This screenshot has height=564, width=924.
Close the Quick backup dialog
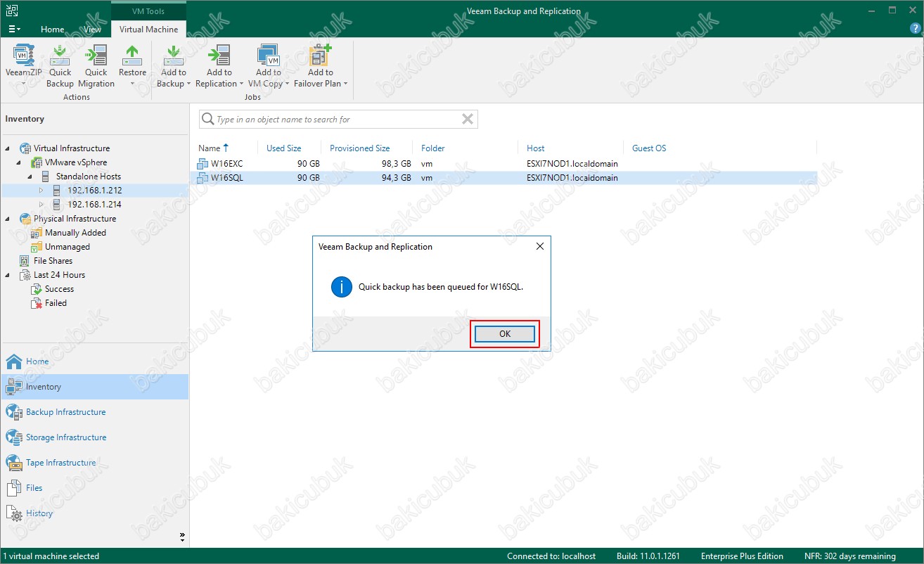coord(539,247)
